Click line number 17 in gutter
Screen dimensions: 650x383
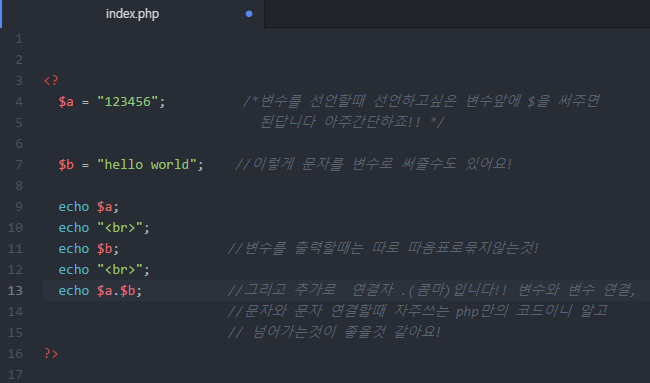point(15,375)
